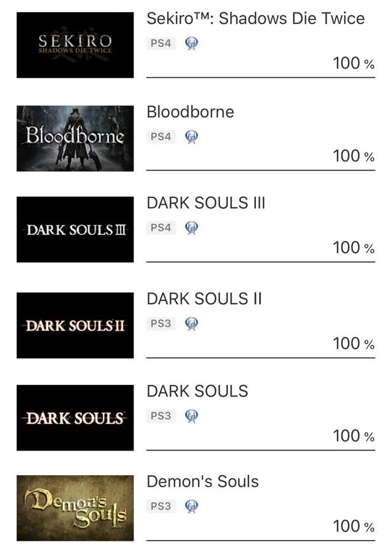The height and width of the screenshot is (553, 392).
Task: Click the platinum trophy icon for Bloodborne
Action: [x=191, y=137]
